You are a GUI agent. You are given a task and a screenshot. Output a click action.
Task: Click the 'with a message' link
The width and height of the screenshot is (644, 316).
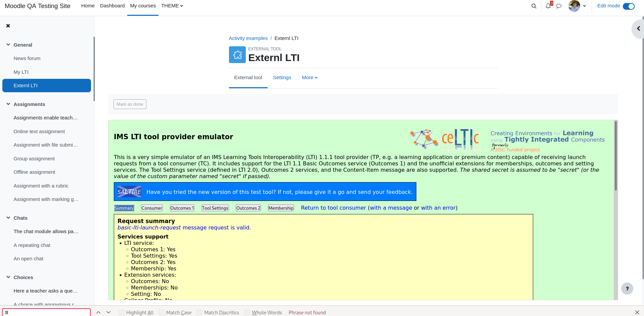[x=391, y=208]
